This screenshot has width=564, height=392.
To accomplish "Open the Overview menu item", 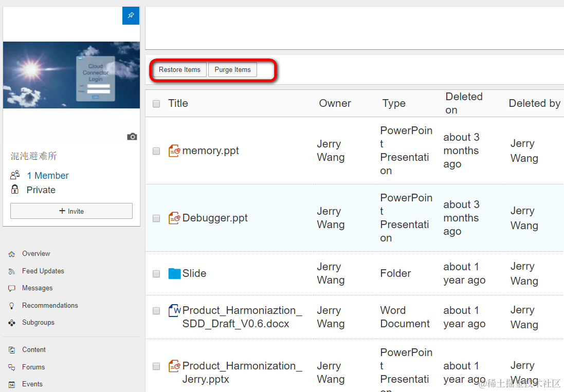I will [36, 254].
